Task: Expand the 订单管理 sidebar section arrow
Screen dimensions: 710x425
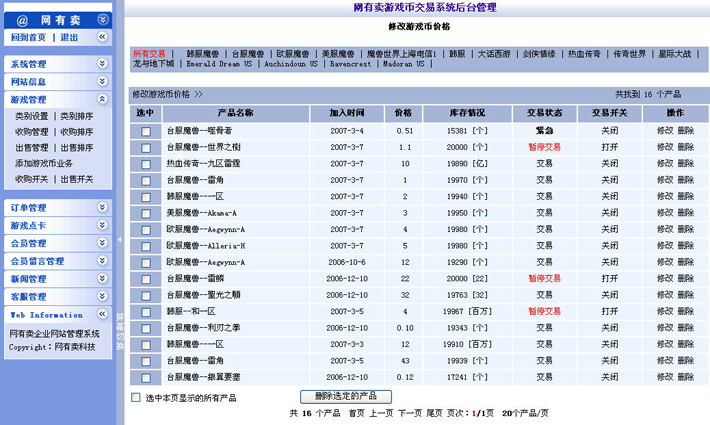Action: click(102, 207)
